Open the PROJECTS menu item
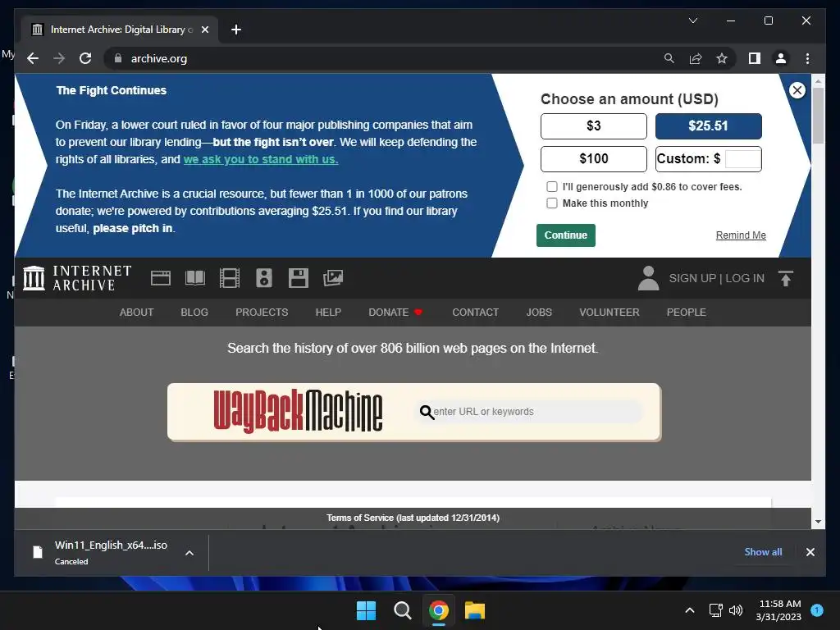 pyautogui.click(x=262, y=313)
